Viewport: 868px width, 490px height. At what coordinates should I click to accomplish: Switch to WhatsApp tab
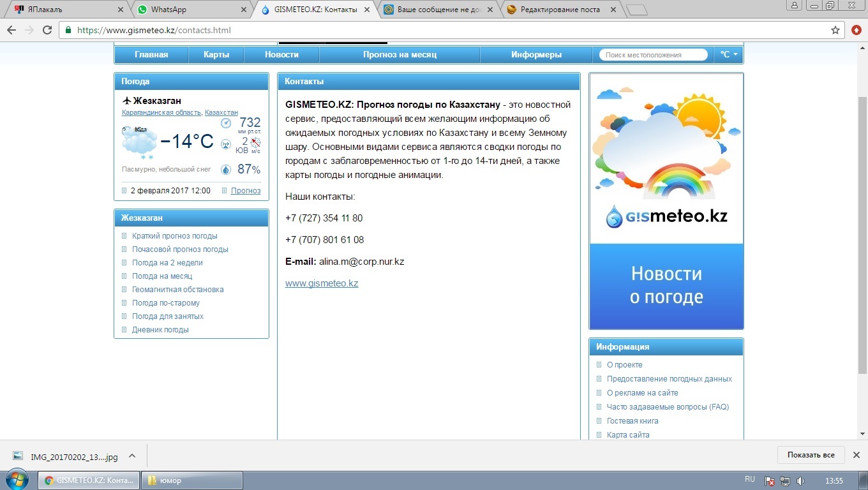click(190, 10)
